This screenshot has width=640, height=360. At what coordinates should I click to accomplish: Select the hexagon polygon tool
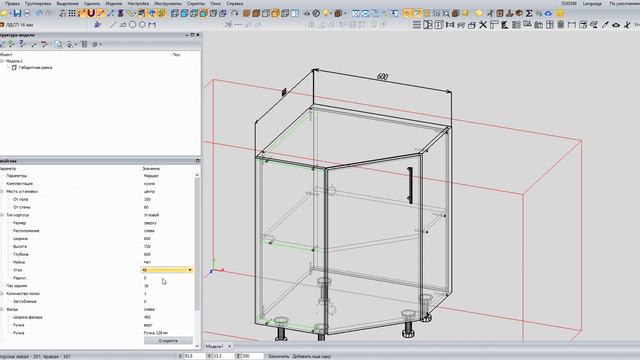(142, 25)
